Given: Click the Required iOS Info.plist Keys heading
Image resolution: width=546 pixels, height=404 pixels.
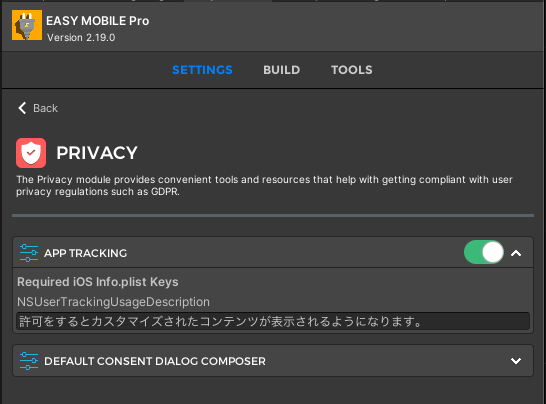Looking at the screenshot, I should (98, 282).
